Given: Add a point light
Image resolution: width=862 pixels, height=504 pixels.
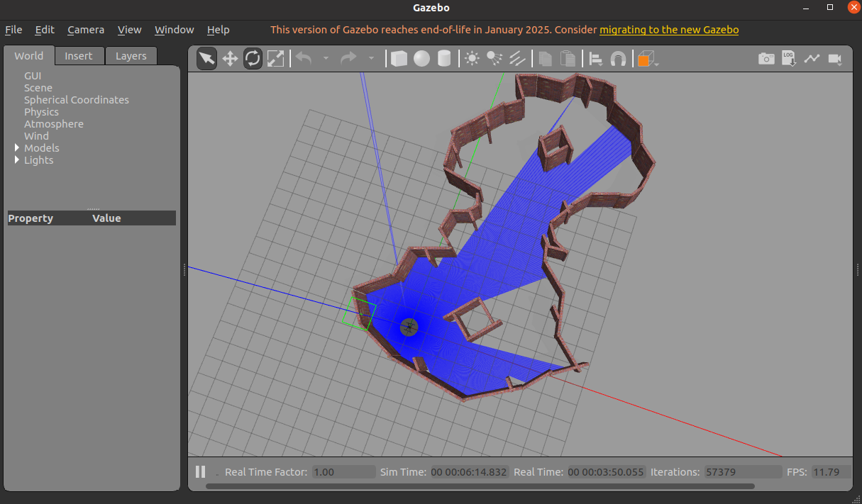Looking at the screenshot, I should (473, 58).
